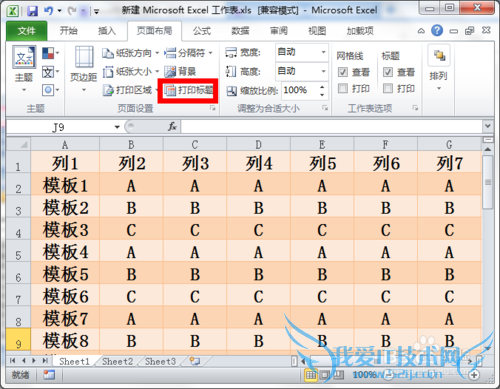Switch to the 加载项 Add-ins tab

360,31
